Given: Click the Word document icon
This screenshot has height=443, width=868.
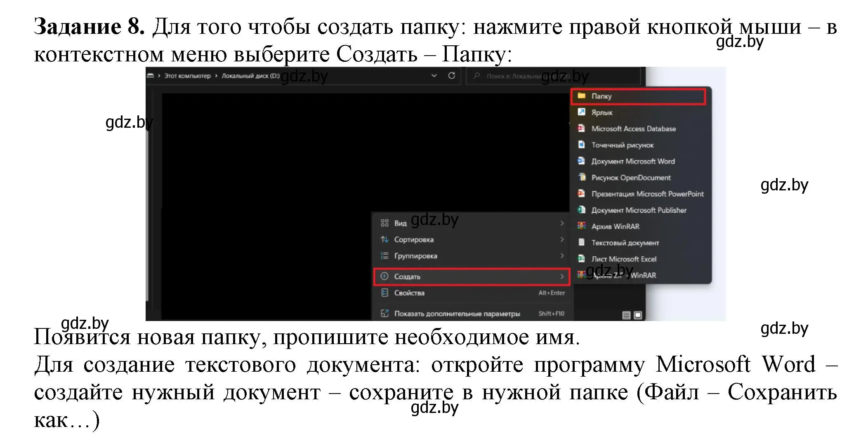Looking at the screenshot, I should coord(582,161).
